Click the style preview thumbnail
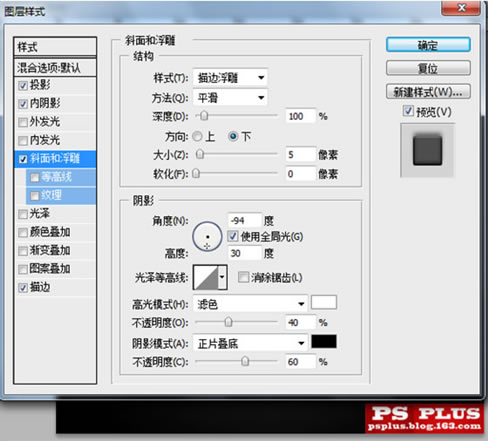Screen dimensions: 488x441 [427, 150]
